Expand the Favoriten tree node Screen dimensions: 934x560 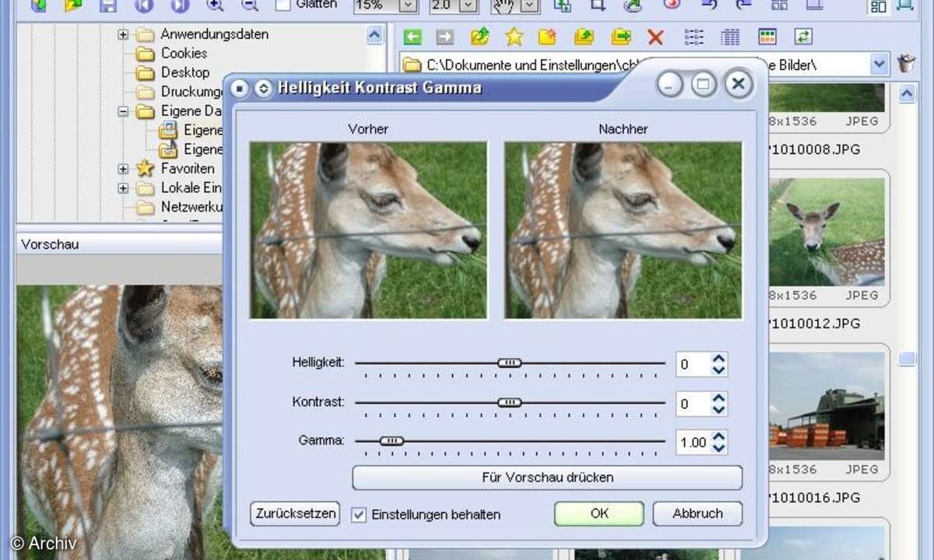coord(123,168)
